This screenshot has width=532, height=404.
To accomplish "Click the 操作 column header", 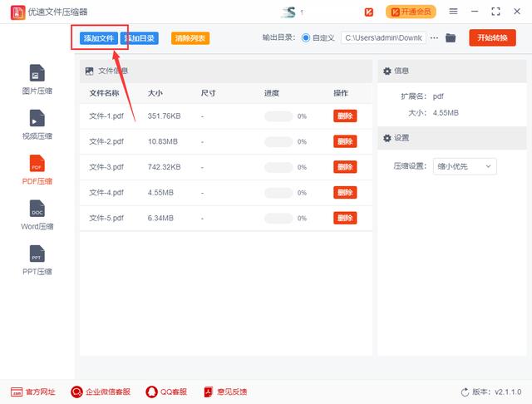I will [x=341, y=93].
